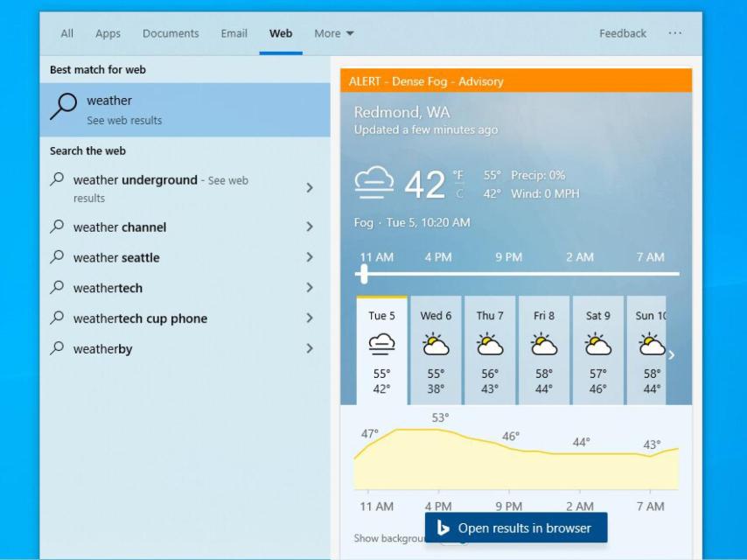This screenshot has width=747, height=560.
Task: Click the Thu 7 weather icon
Action: [490, 344]
